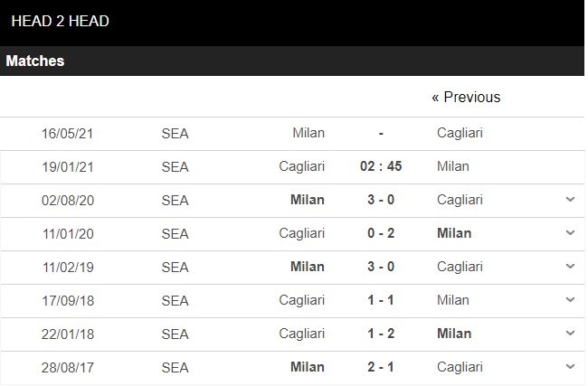Viewport: 588px width, 386px height.
Task: Select Cagliari in the 16/05/21 fixture
Action: pos(460,133)
